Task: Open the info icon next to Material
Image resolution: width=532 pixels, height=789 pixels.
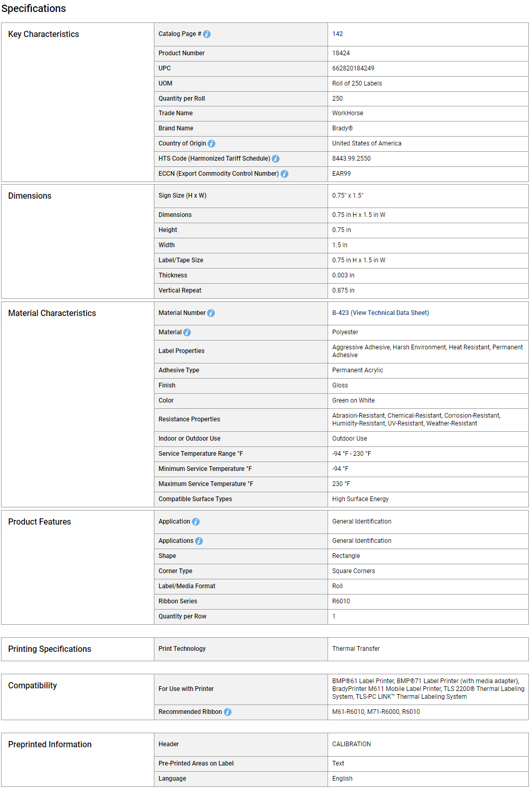Action: (187, 333)
